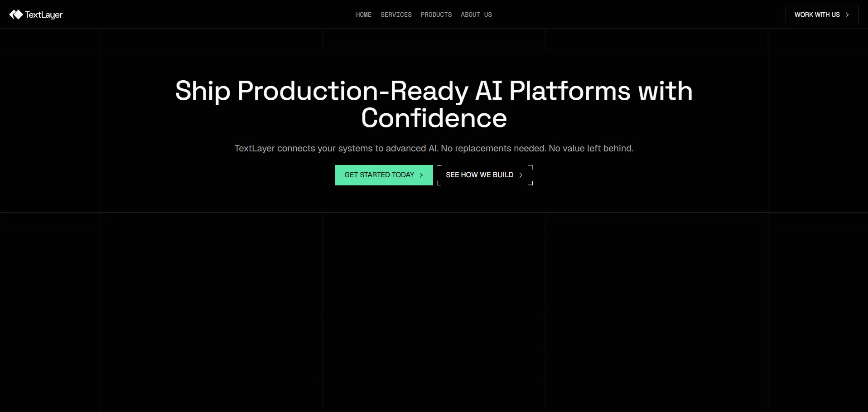Click the TextLayer diamond logo icon
Viewport: 868px width, 412px height.
point(16,15)
